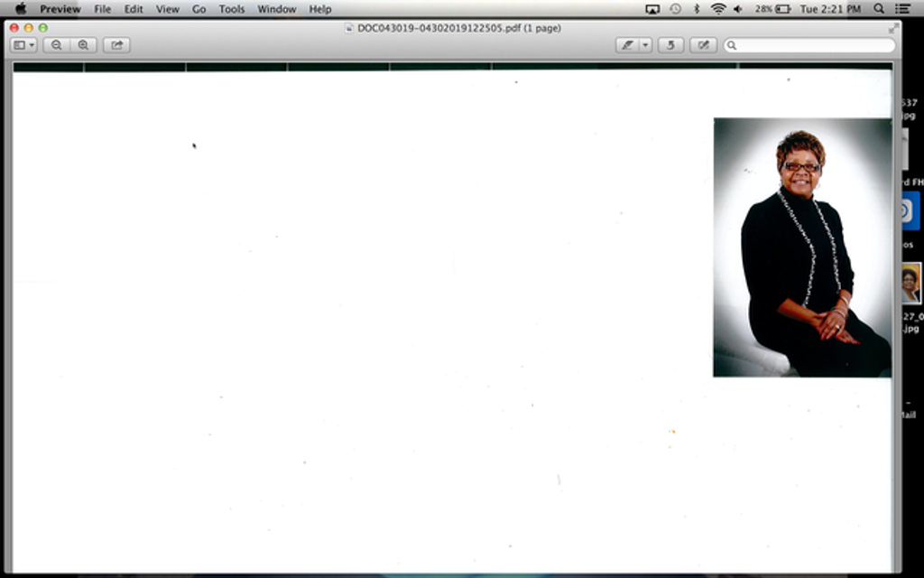Click the search field in toolbar
The width and height of the screenshot is (924, 578).
(809, 45)
